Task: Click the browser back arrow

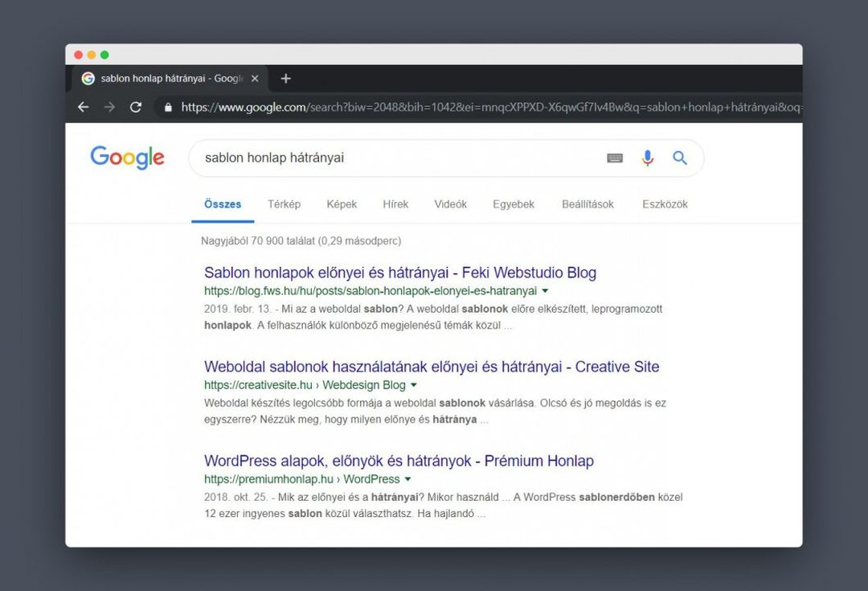Action: [x=83, y=107]
